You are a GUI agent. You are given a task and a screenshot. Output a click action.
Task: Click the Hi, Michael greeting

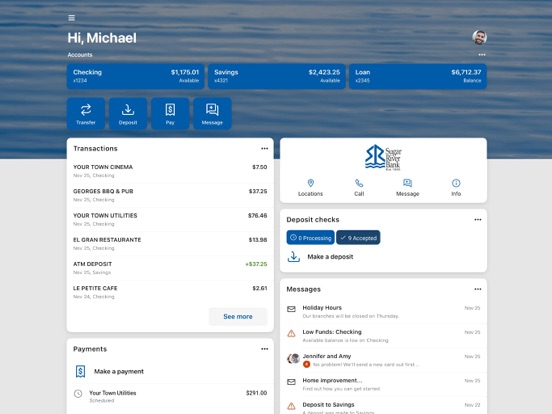point(102,38)
